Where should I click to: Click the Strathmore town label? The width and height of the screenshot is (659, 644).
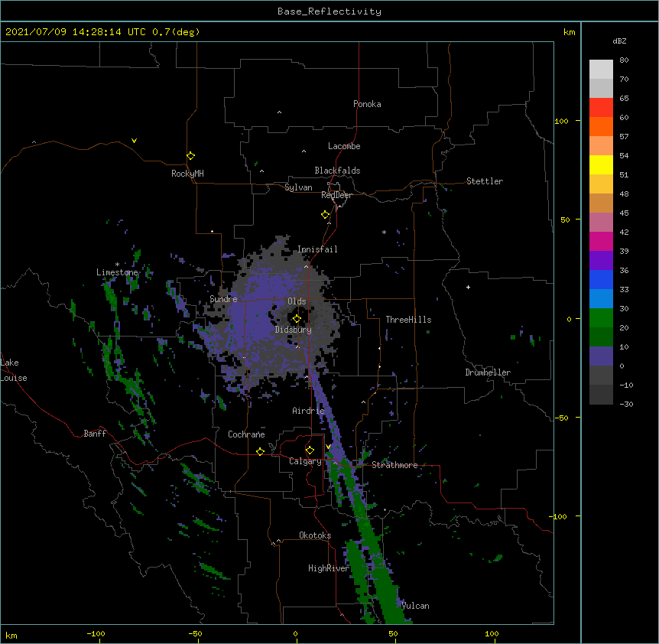[x=394, y=465]
